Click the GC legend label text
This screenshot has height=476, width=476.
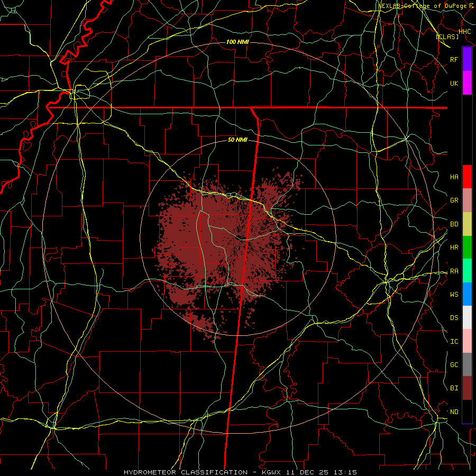click(x=454, y=365)
